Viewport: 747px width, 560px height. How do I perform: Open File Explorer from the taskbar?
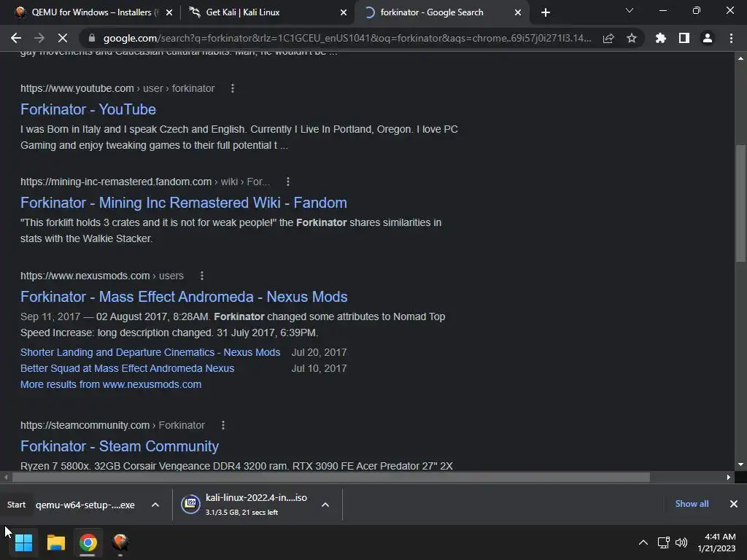pyautogui.click(x=55, y=542)
